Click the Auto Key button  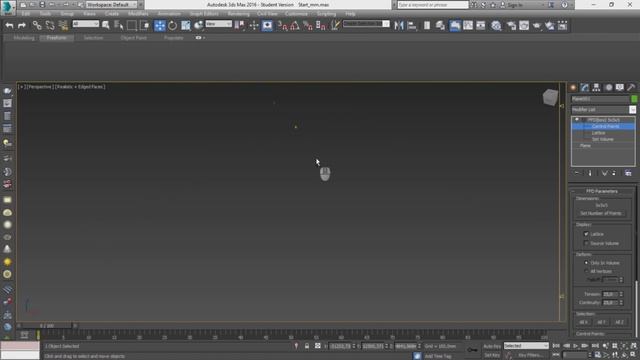[491, 346]
